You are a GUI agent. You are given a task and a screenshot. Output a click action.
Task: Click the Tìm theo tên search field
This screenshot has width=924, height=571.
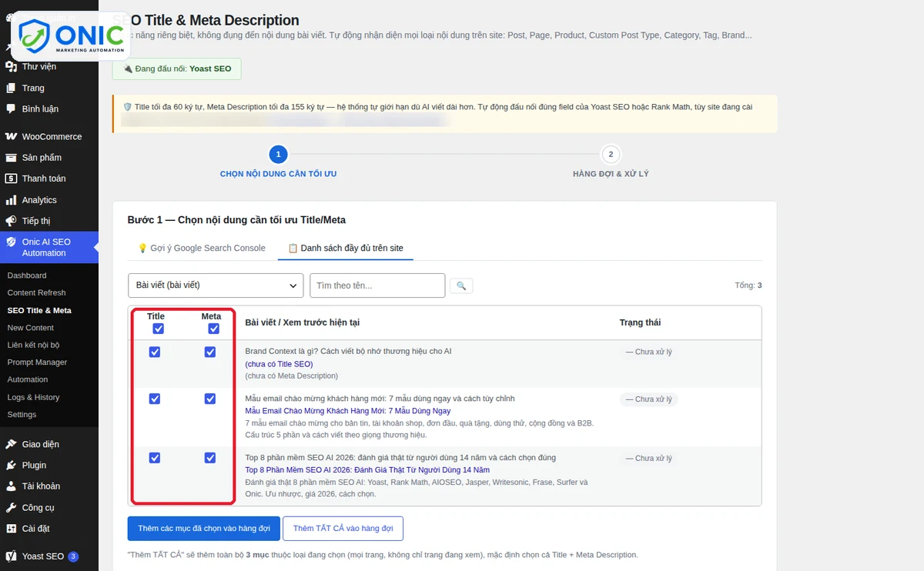[x=377, y=285]
